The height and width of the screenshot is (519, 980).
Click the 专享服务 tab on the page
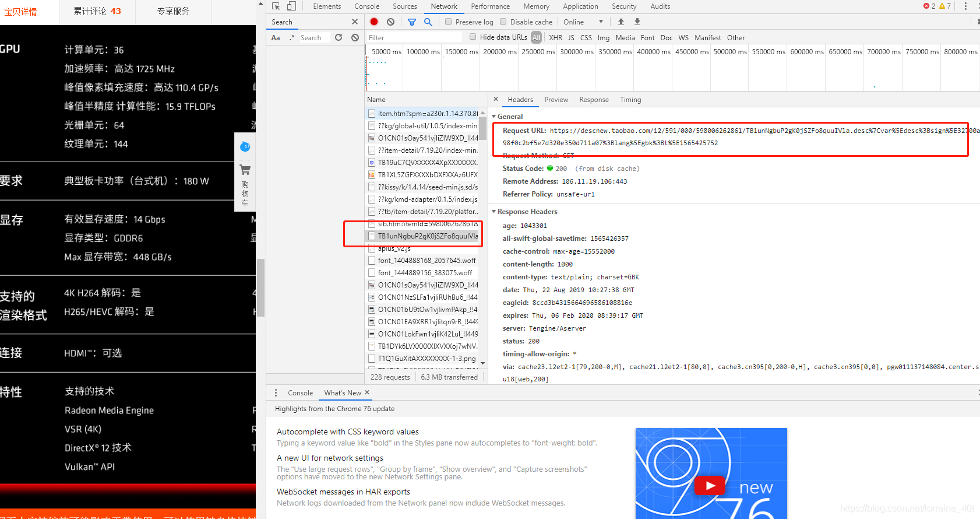pyautogui.click(x=173, y=11)
